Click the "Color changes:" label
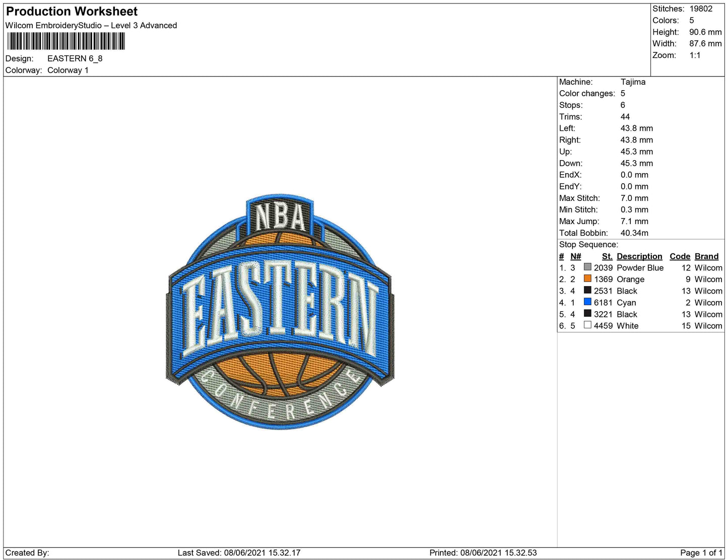Screen dimensions: 728x560 (x=587, y=93)
